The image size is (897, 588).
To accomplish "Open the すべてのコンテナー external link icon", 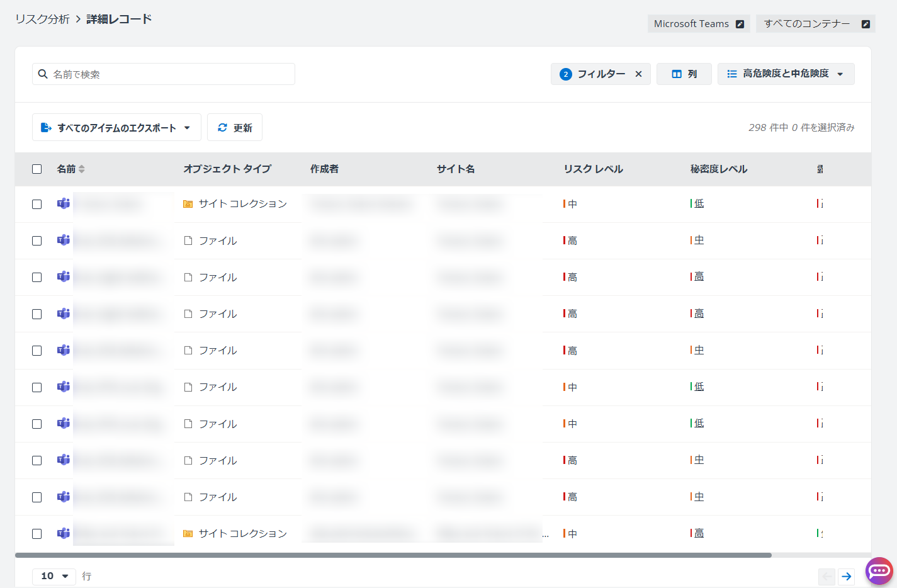I will (x=866, y=24).
